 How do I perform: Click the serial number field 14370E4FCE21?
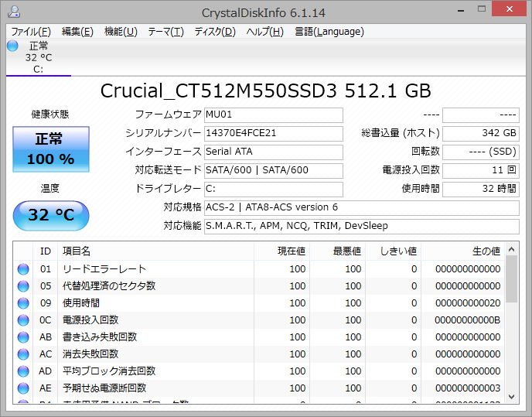point(274,133)
